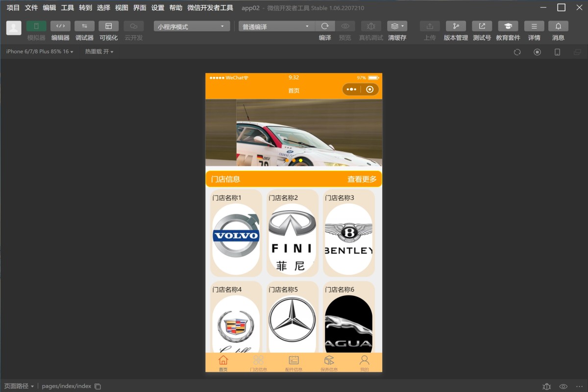Viewport: 588px width, 392px height.
Task: Click the 查看更多 link
Action: click(362, 179)
